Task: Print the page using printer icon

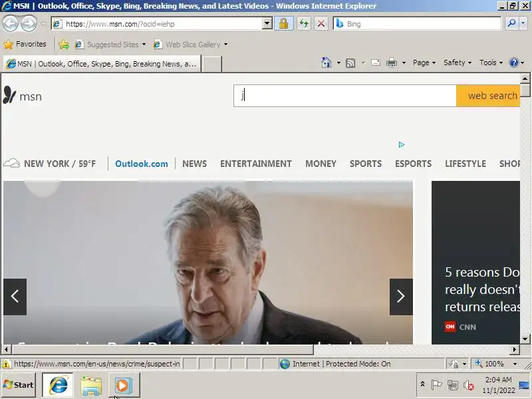Action: 392,63
